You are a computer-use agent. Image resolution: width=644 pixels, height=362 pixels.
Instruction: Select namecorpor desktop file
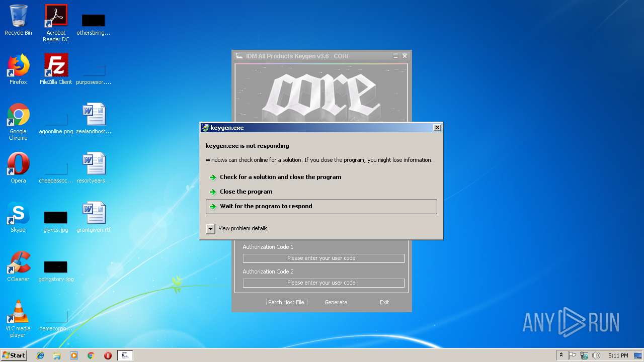56,319
